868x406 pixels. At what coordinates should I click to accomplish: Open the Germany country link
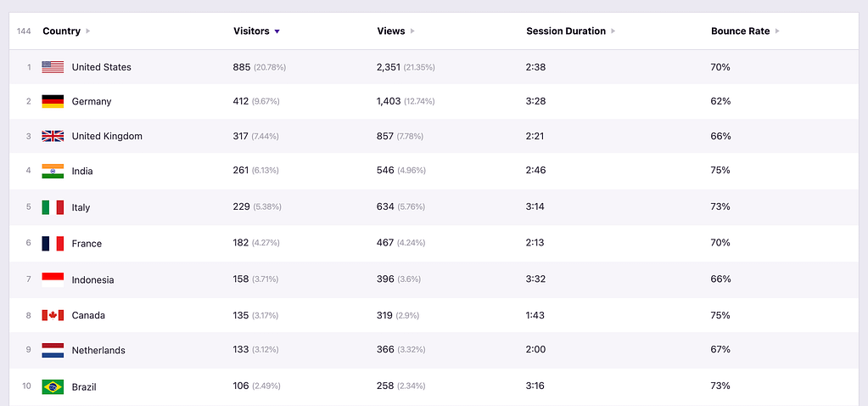point(92,101)
